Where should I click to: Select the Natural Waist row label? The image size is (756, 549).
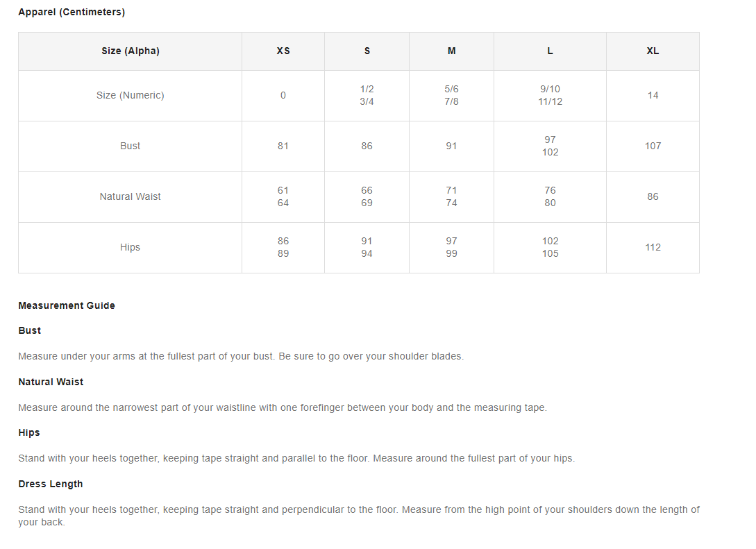pos(131,196)
